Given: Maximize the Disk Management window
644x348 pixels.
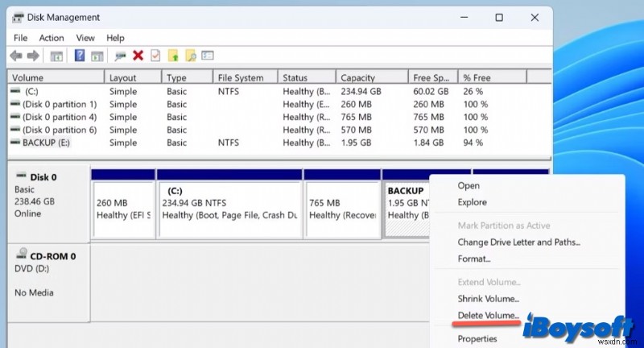Looking at the screenshot, I should point(499,18).
